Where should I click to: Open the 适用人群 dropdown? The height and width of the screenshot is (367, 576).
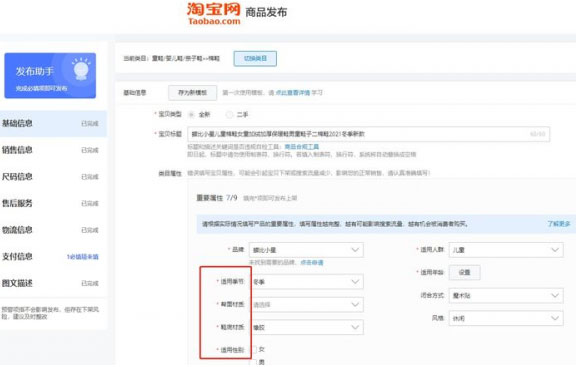pos(506,250)
